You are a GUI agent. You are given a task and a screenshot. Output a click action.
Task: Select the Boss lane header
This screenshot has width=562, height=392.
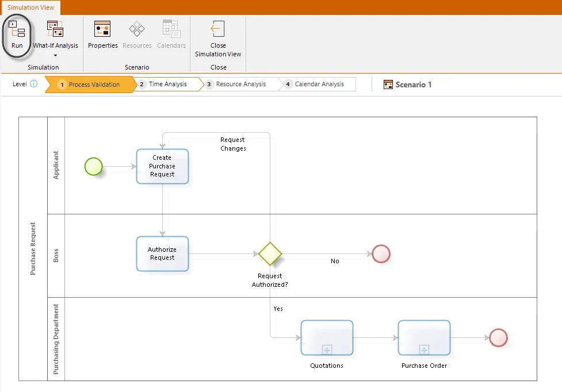click(x=56, y=256)
